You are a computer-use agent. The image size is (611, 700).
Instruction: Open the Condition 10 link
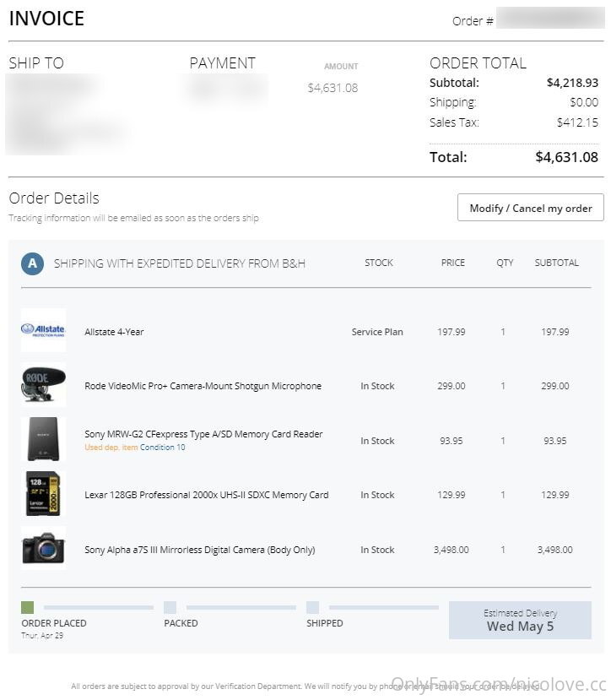pos(163,448)
